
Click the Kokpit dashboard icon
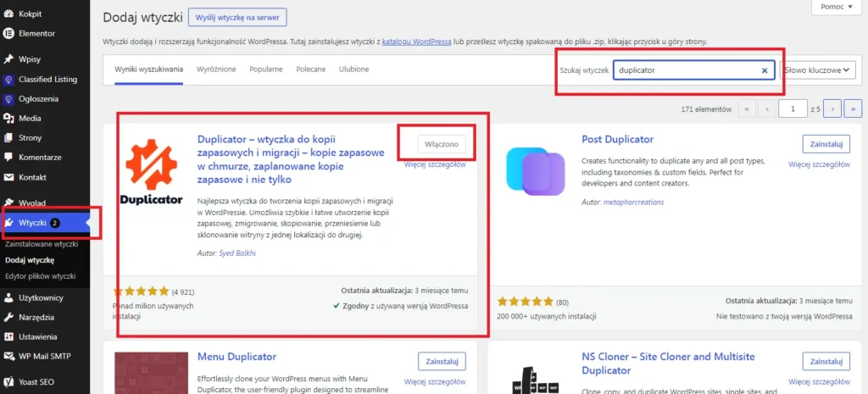pos(8,14)
